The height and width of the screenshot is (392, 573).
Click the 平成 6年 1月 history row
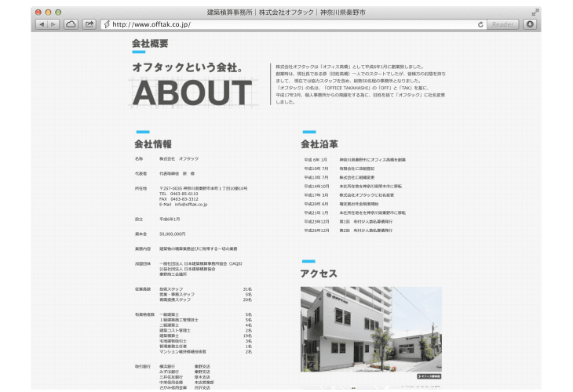355,160
